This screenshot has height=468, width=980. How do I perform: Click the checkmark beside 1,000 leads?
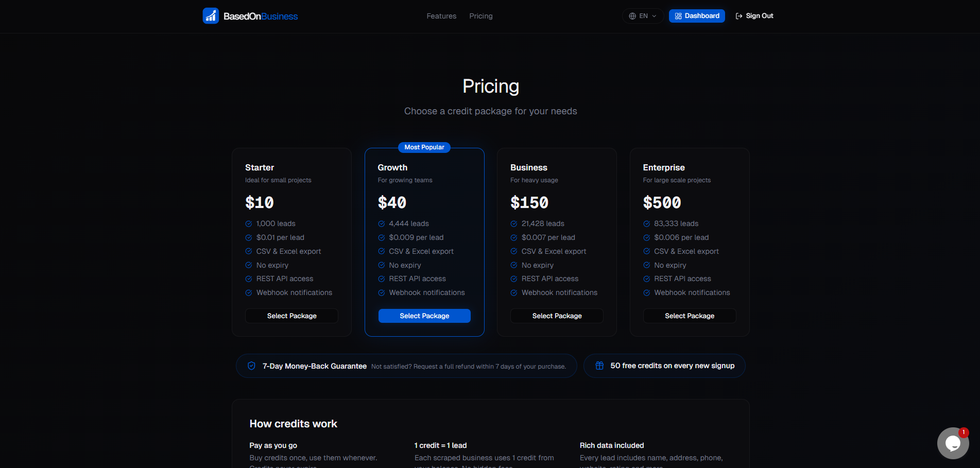(x=248, y=223)
